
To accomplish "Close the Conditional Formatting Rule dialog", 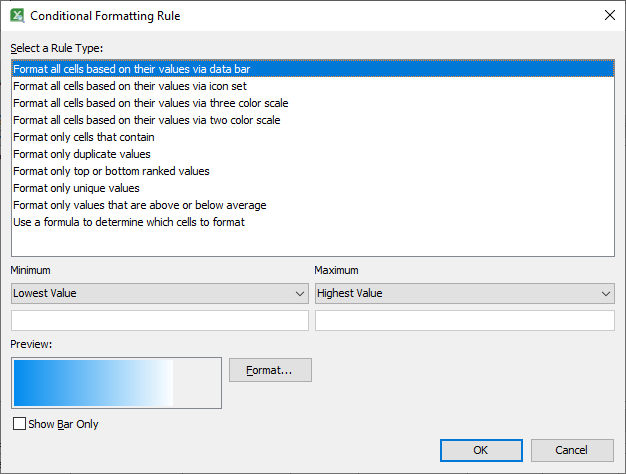I will point(609,16).
